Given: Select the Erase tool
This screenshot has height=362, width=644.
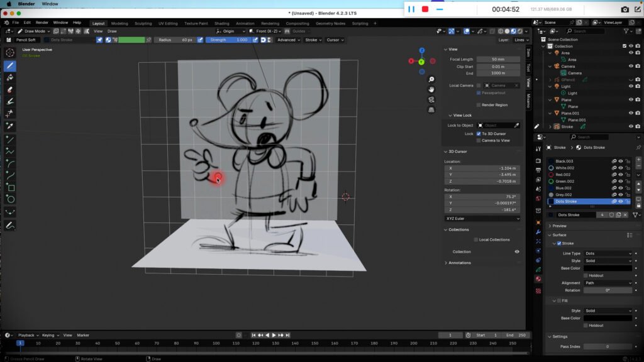Looking at the screenshot, I should (10, 89).
